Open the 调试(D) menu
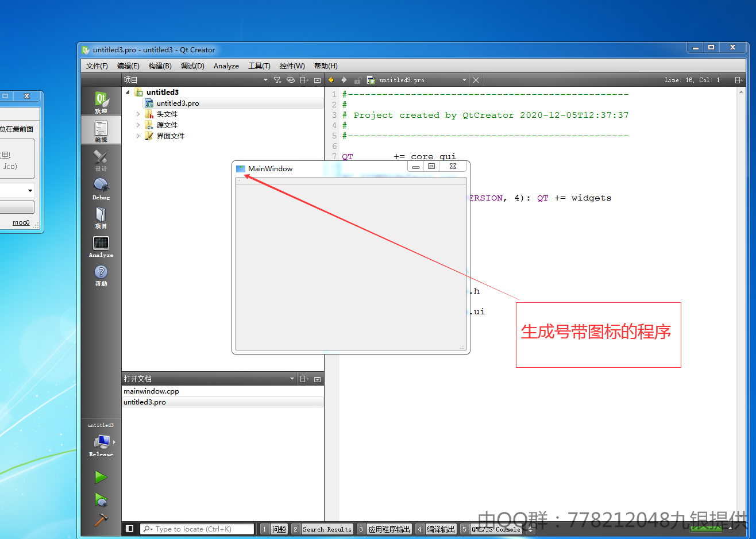 (x=192, y=66)
